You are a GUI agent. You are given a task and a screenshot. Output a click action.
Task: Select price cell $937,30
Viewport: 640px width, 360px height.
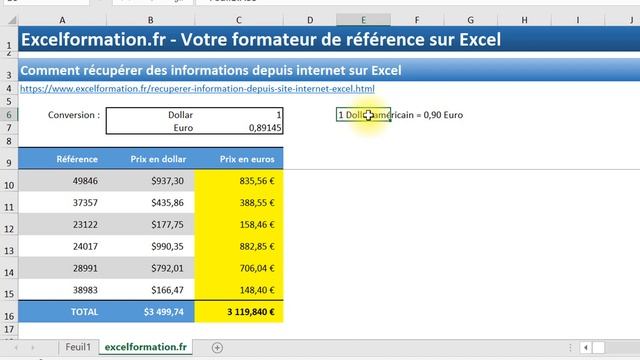point(150,181)
